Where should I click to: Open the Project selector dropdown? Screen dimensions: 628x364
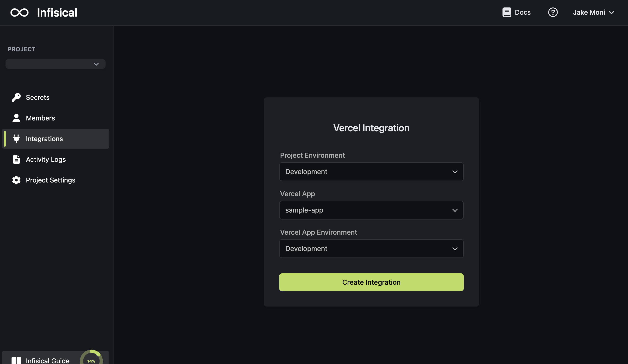coord(55,64)
